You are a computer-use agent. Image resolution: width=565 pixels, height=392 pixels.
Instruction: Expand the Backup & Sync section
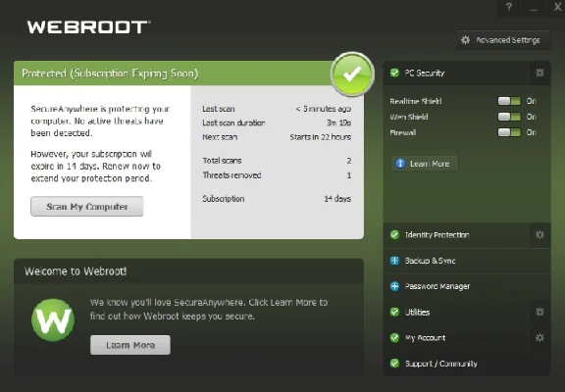click(467, 261)
